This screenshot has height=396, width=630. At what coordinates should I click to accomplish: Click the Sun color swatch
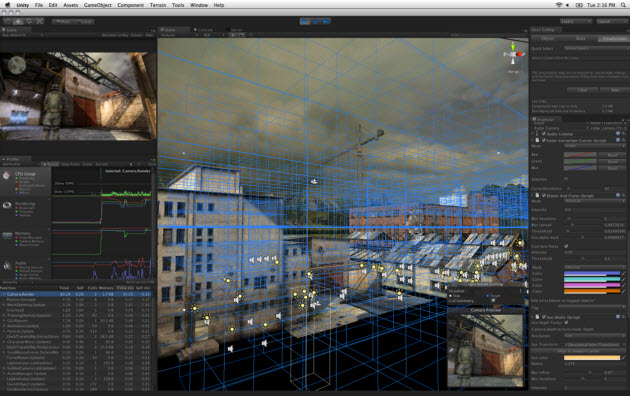(592, 357)
